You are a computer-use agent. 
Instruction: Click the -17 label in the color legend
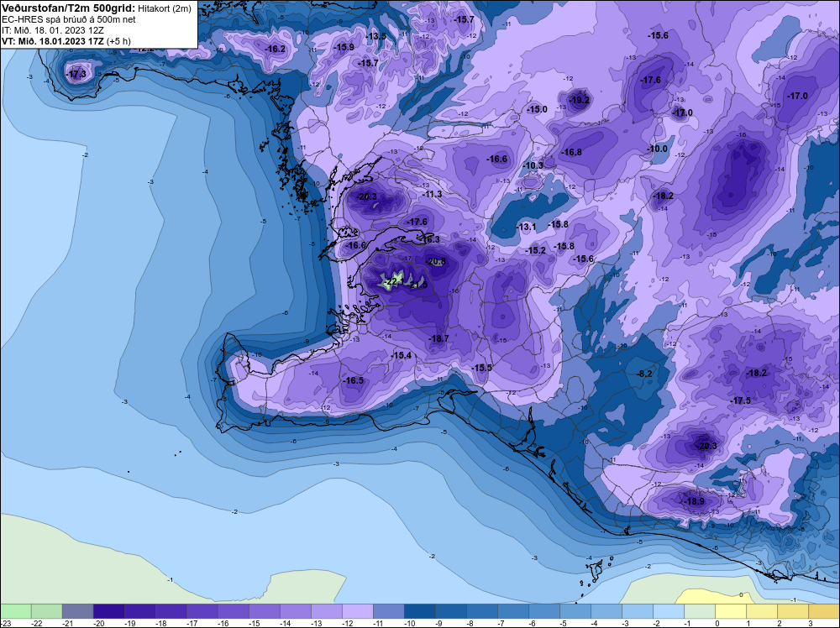[192, 623]
